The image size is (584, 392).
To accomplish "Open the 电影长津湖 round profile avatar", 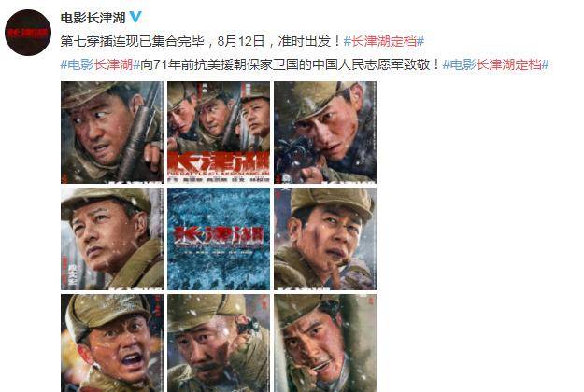I will pos(28,33).
